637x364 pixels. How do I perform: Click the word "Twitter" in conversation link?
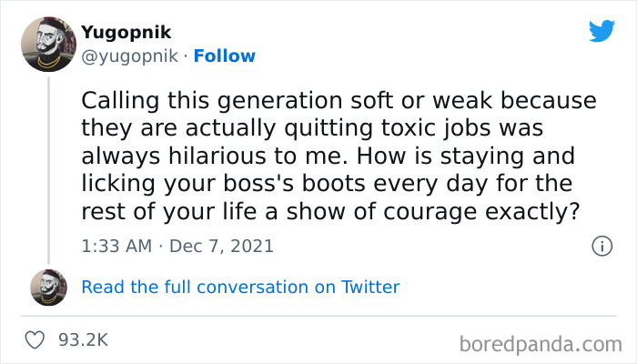(x=369, y=287)
